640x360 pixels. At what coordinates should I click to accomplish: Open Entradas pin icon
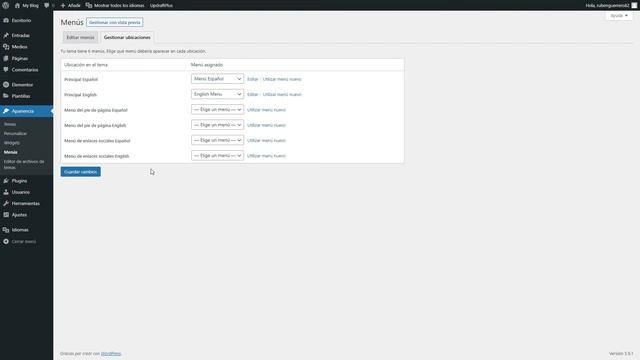(6, 36)
